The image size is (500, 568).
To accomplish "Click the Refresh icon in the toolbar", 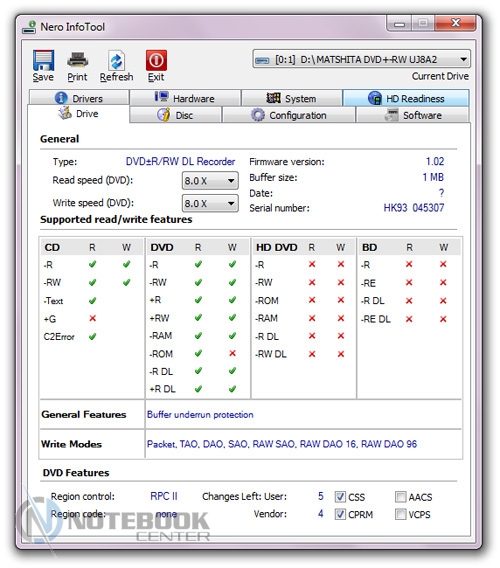I will pos(117,60).
